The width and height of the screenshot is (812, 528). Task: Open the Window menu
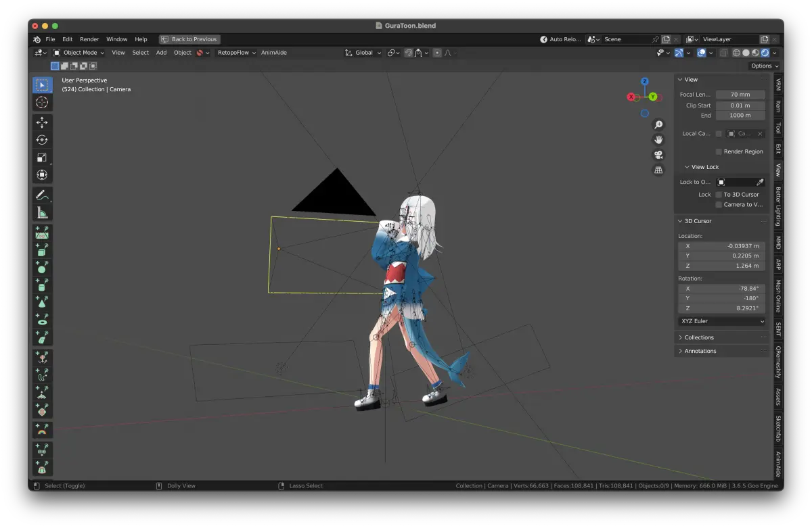(x=116, y=39)
